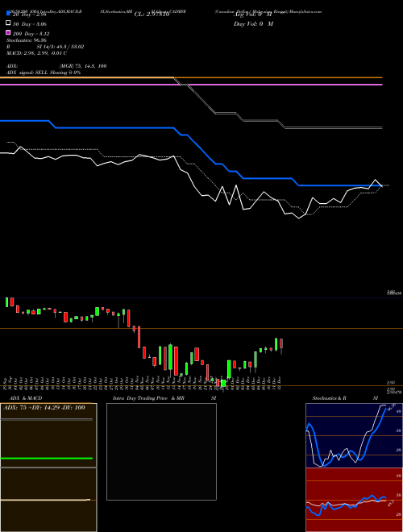Select the '20 Day = 2.98' label
The height and width of the screenshot is (532, 403).
click(x=29, y=15)
